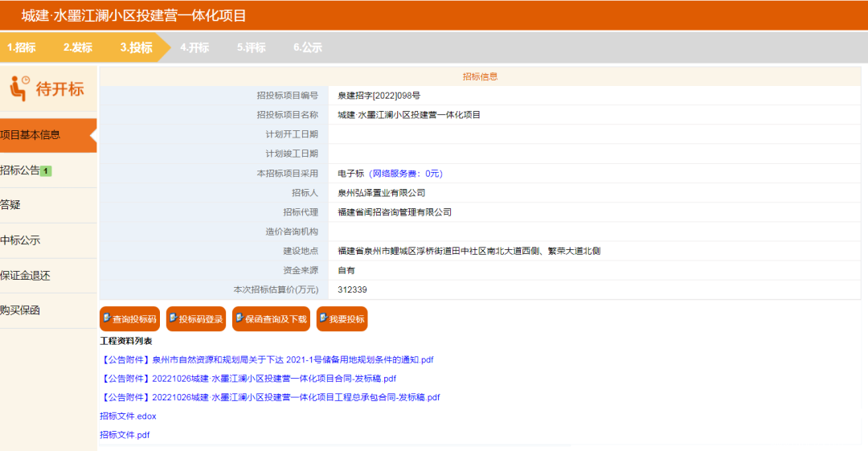Open 保证金退还 sidebar entry
The width and height of the screenshot is (868, 451).
click(48, 276)
